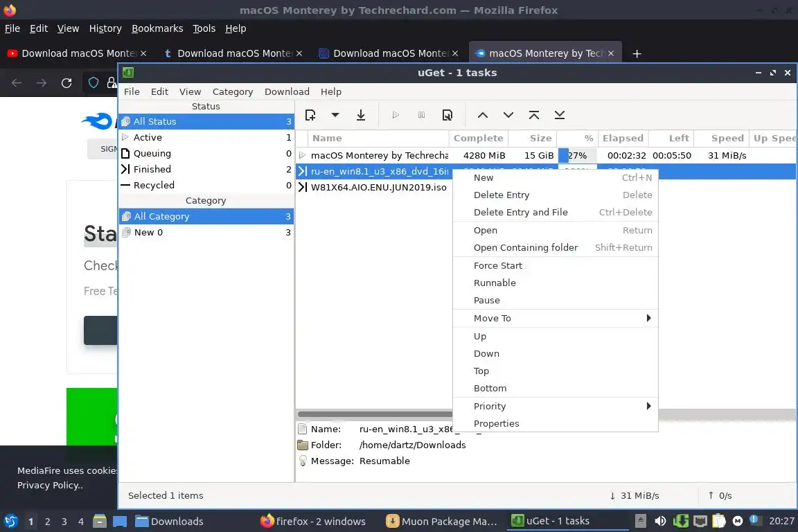Choose Force Start in context menu
The height and width of the screenshot is (532, 798).
click(556, 266)
